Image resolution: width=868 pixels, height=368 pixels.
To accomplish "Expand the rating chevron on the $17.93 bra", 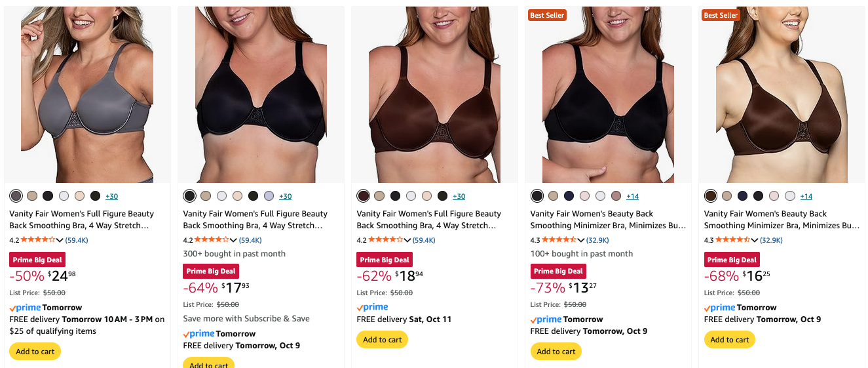I will pos(234,241).
